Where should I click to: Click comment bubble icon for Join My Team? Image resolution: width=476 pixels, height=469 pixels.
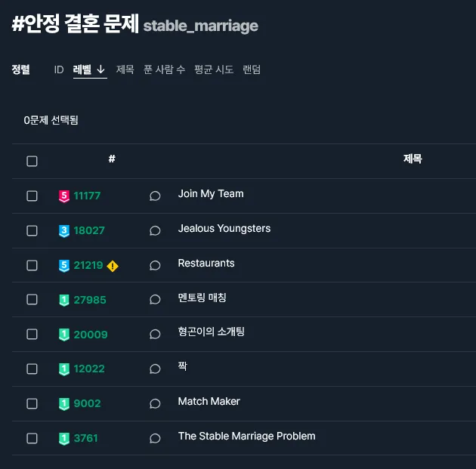pyautogui.click(x=155, y=196)
